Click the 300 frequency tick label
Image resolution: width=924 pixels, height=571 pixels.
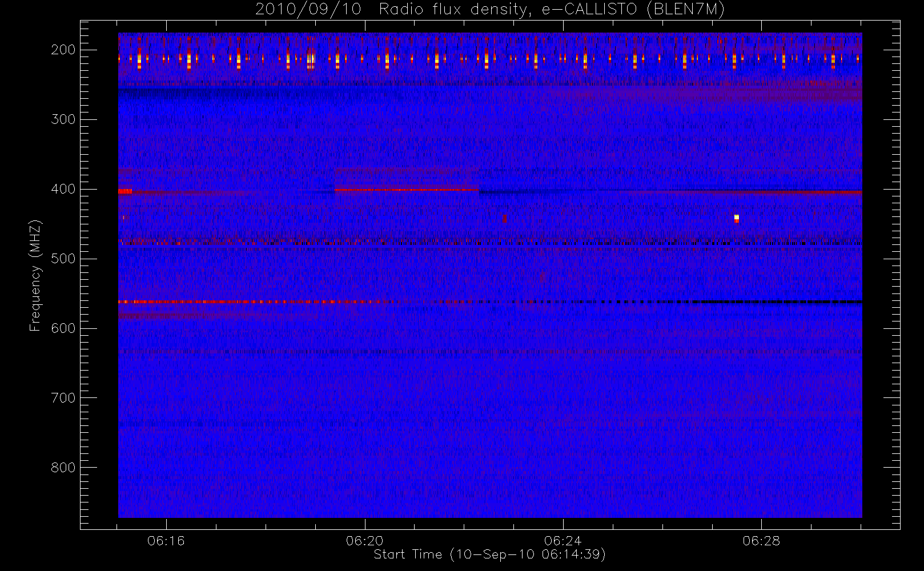(x=63, y=119)
